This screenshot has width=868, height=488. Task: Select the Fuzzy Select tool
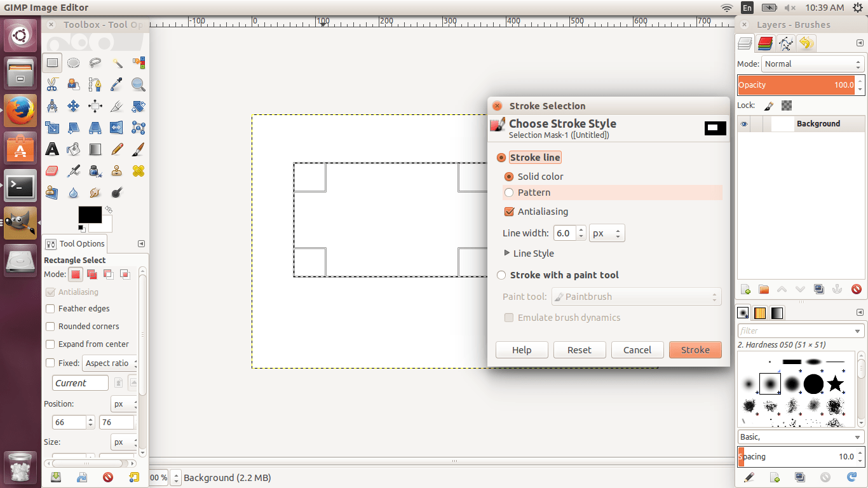pos(117,63)
